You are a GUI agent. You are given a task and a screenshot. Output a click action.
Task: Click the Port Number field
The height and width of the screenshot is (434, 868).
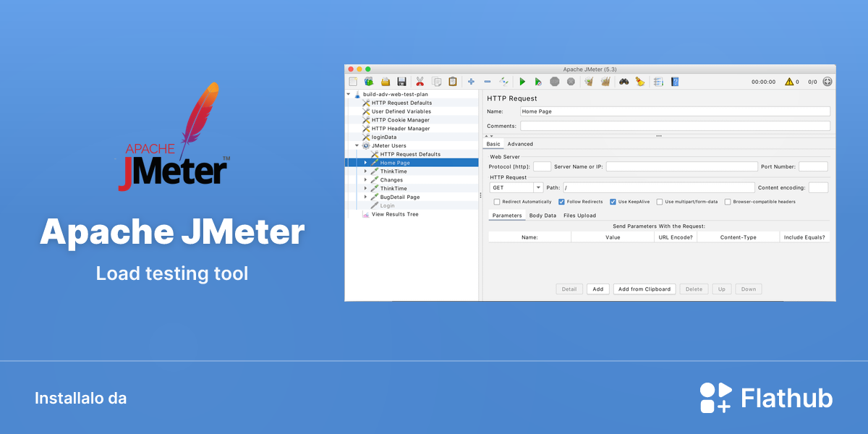[813, 166]
